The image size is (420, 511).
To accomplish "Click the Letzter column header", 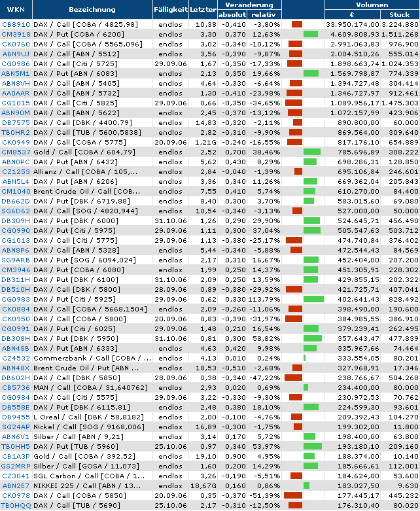I will (x=203, y=9).
